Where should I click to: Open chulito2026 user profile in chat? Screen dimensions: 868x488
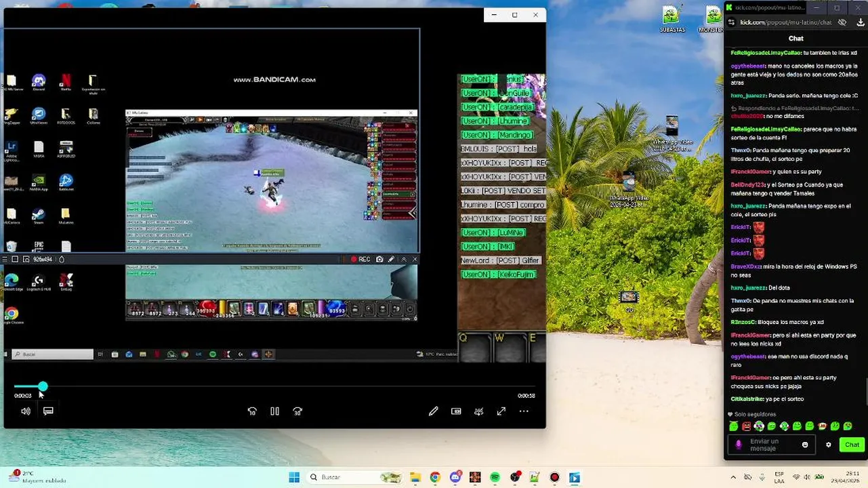tap(747, 116)
